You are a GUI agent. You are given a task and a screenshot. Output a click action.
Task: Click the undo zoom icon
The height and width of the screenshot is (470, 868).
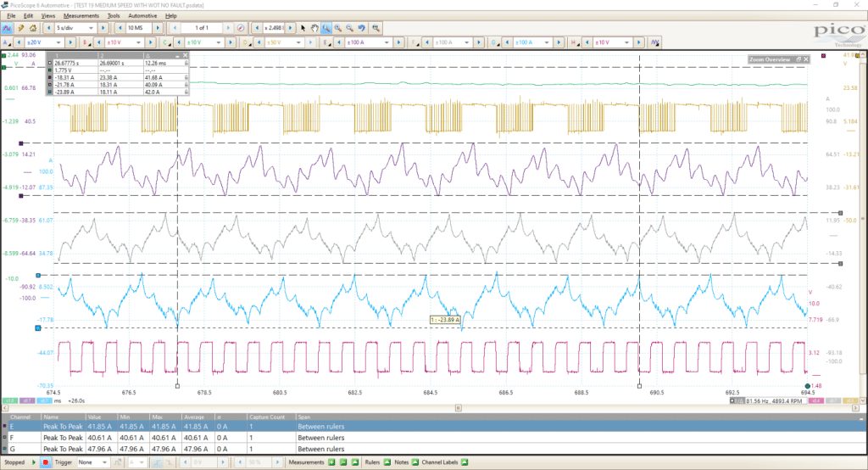[361, 28]
